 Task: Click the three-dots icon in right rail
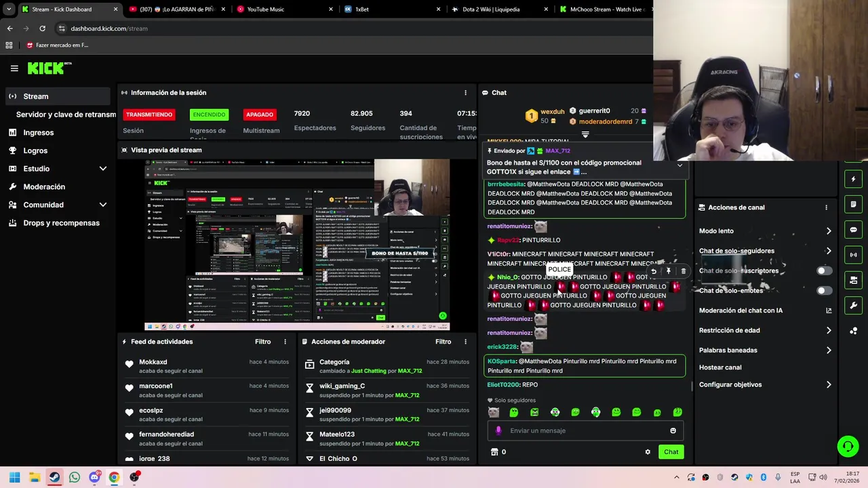[x=853, y=331]
